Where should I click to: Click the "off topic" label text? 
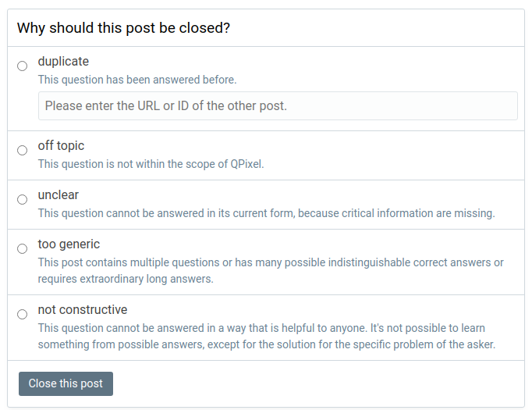(x=61, y=146)
